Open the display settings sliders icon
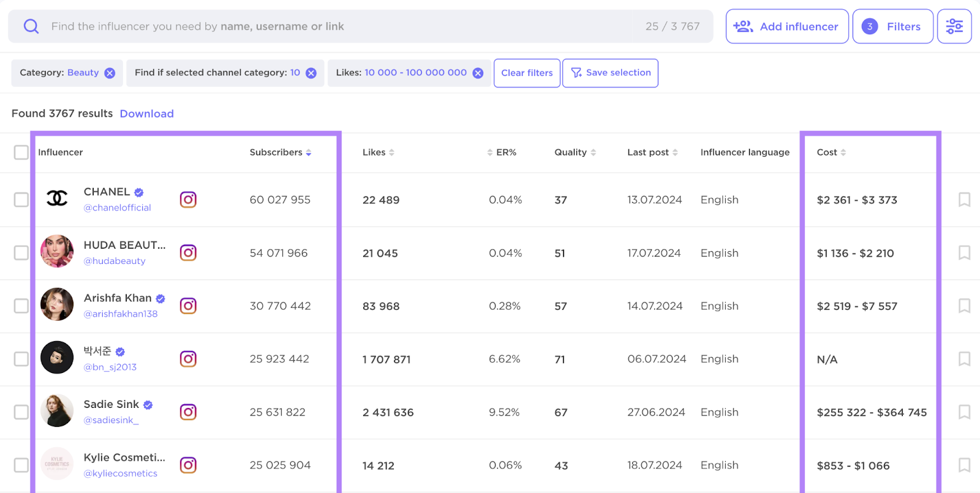The height and width of the screenshot is (493, 980). [x=954, y=26]
